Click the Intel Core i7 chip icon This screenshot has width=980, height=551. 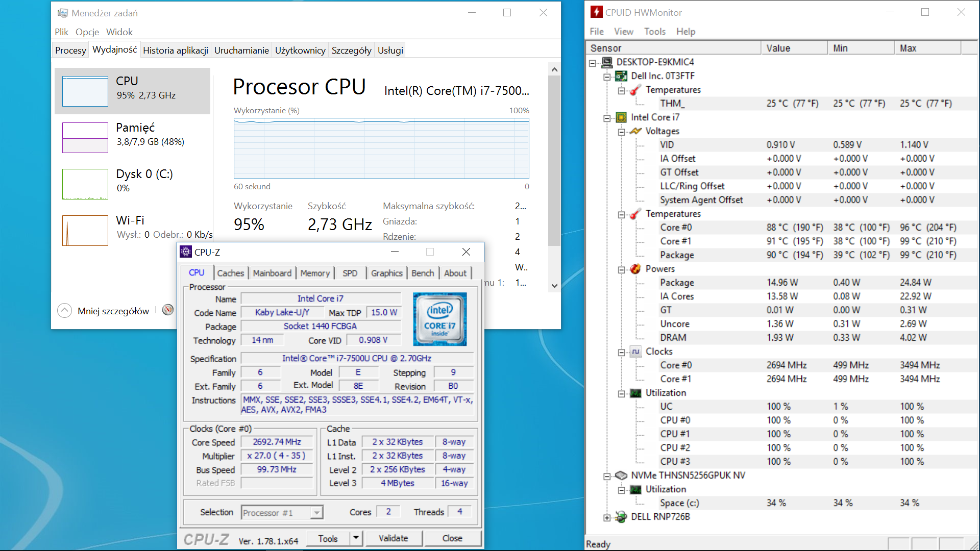tap(621, 117)
